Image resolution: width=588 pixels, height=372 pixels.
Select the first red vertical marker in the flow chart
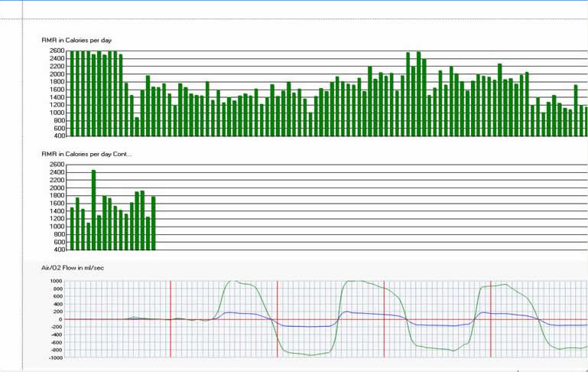click(171, 318)
